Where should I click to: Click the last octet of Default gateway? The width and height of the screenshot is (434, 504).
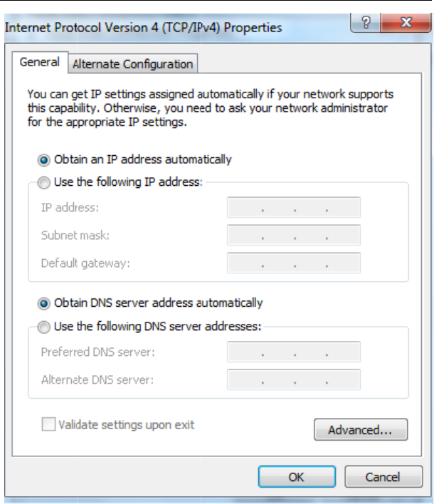coord(343,263)
